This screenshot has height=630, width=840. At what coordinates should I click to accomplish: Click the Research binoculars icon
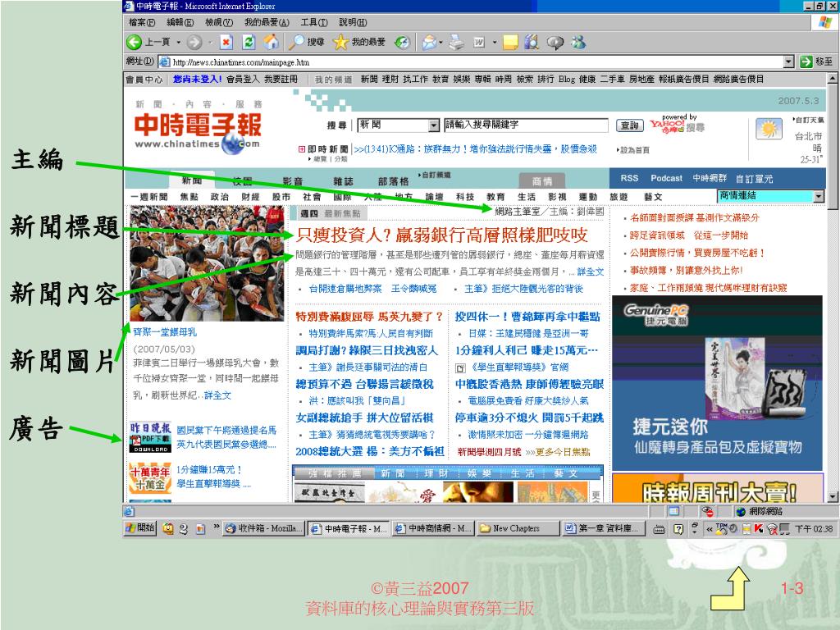click(532, 43)
